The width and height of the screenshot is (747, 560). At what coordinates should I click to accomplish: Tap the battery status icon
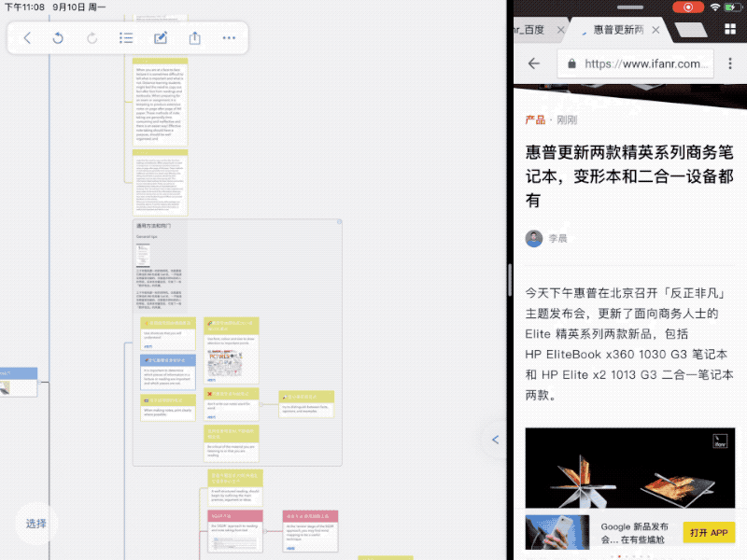point(732,7)
